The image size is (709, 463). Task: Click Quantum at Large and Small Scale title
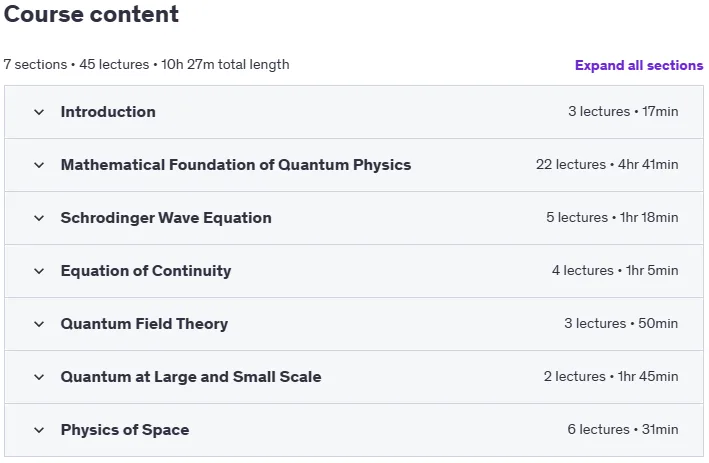pos(191,376)
